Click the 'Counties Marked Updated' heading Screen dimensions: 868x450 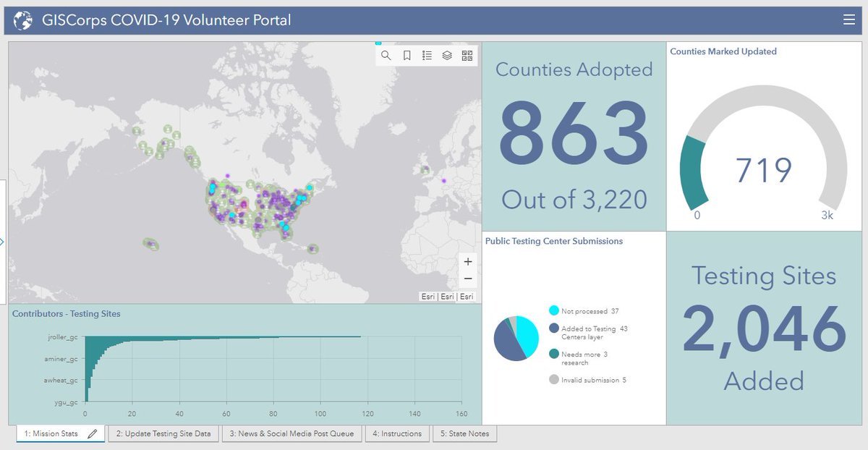coord(723,51)
